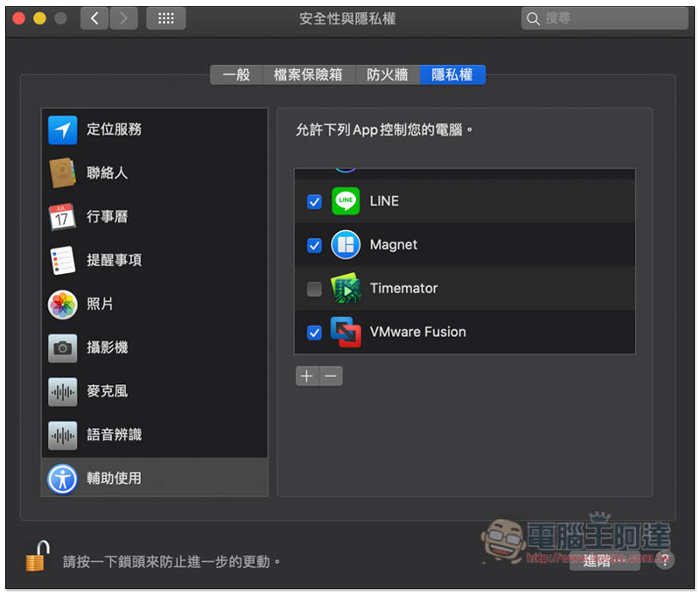Toggle the Magnet app checkbox
This screenshot has width=700, height=596.
coord(314,245)
